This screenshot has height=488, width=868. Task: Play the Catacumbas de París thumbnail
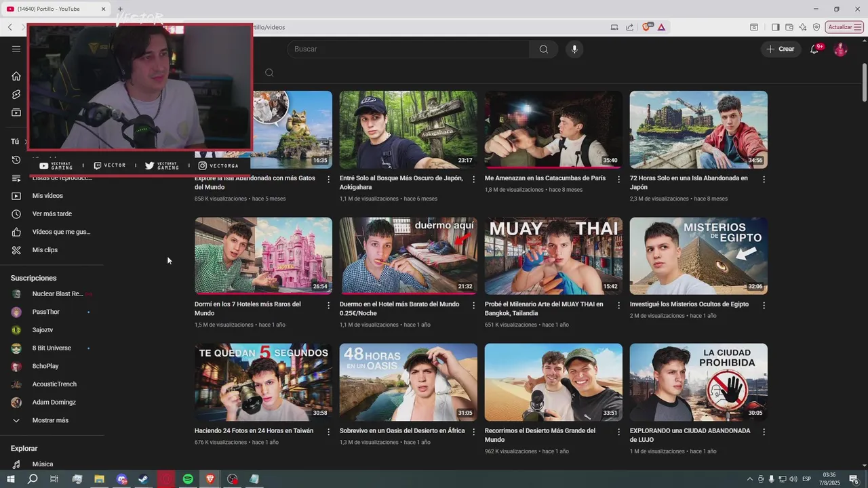pos(553,129)
